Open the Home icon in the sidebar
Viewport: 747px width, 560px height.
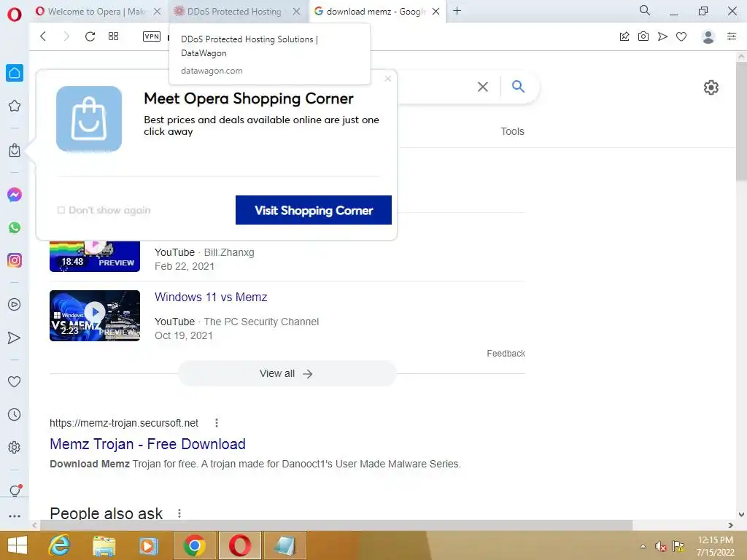coord(15,73)
